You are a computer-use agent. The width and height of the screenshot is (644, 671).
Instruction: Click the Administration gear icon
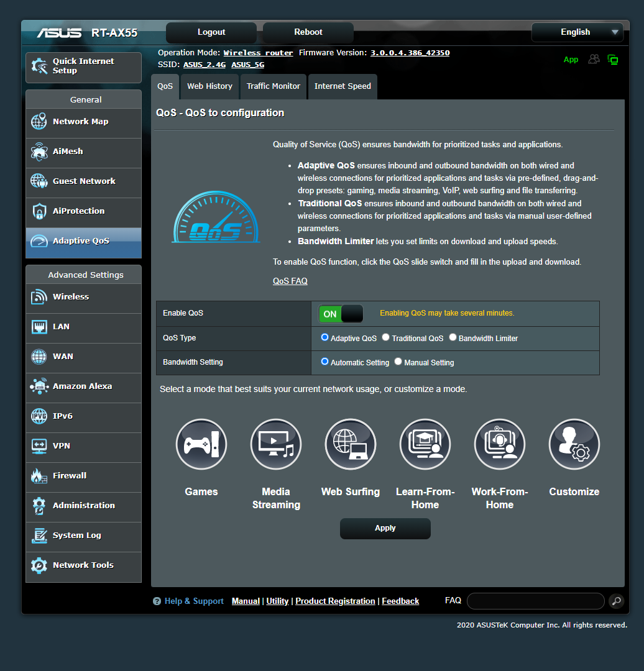click(x=39, y=506)
